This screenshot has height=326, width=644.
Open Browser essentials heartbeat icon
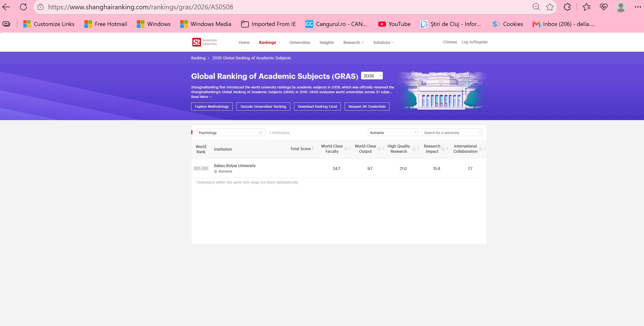coord(603,7)
